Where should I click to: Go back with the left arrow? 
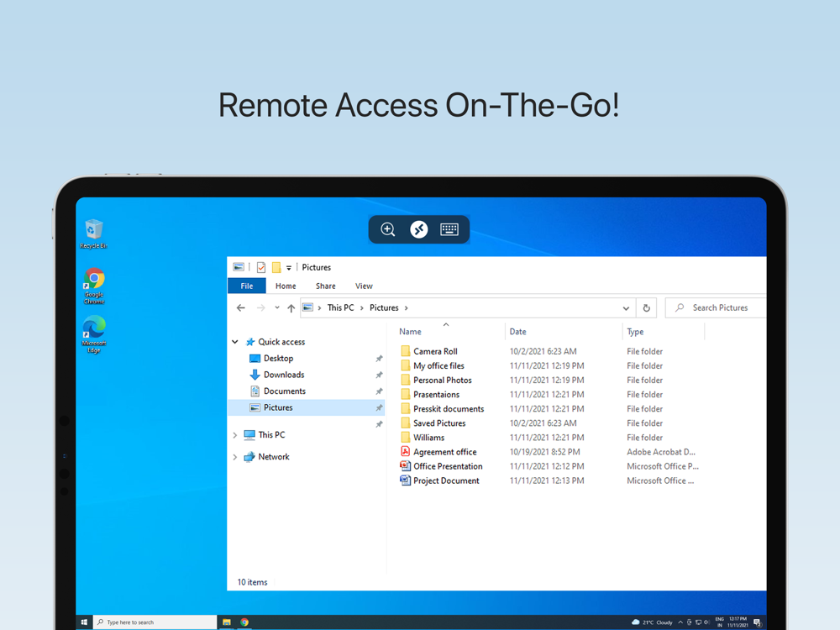coord(241,308)
